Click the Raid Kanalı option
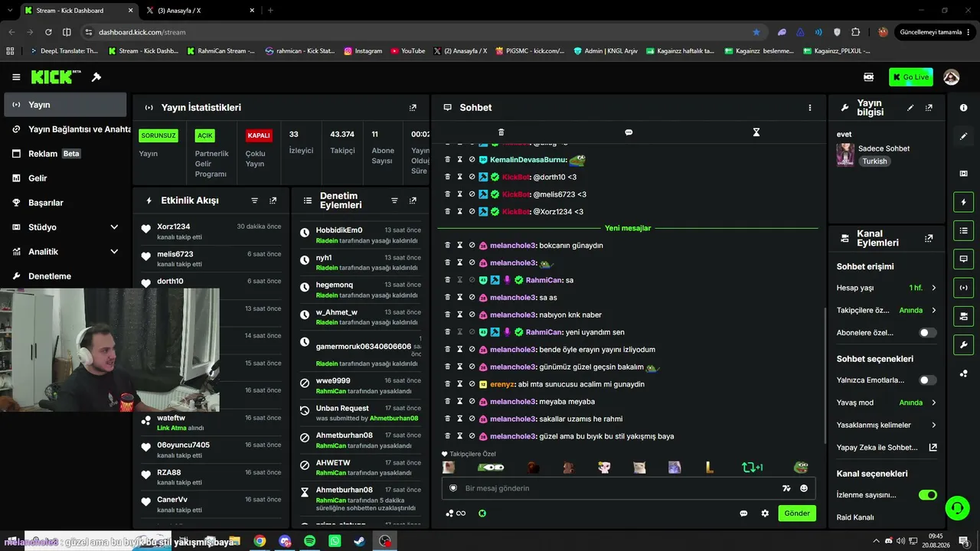The image size is (980, 551). [855, 517]
